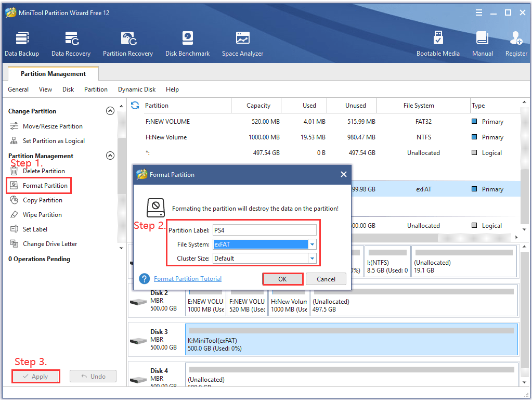This screenshot has width=532, height=400.
Task: Open the Space Analyzer
Action: pyautogui.click(x=242, y=44)
